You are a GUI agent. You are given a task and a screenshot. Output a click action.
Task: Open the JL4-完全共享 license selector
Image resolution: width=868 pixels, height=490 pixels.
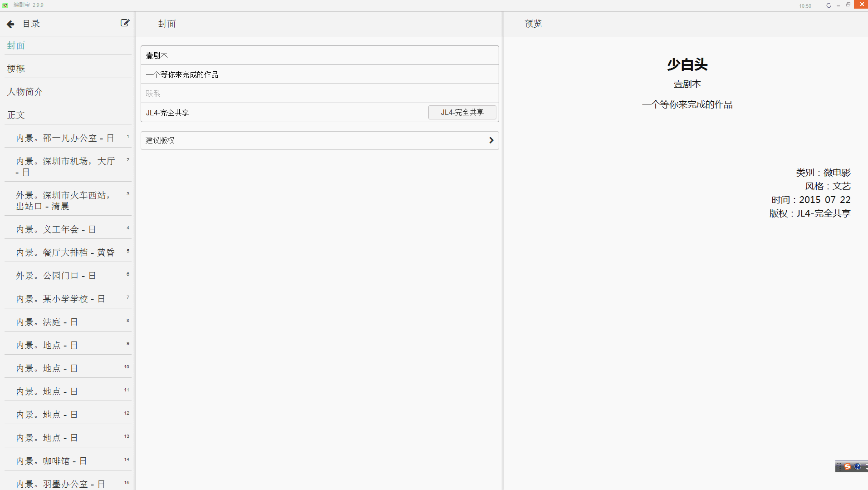click(462, 112)
